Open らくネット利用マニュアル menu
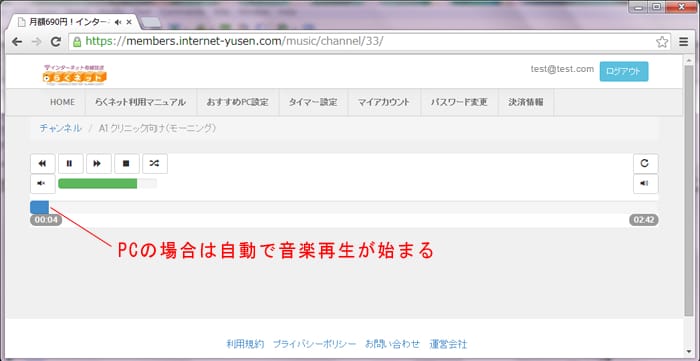 pos(140,102)
